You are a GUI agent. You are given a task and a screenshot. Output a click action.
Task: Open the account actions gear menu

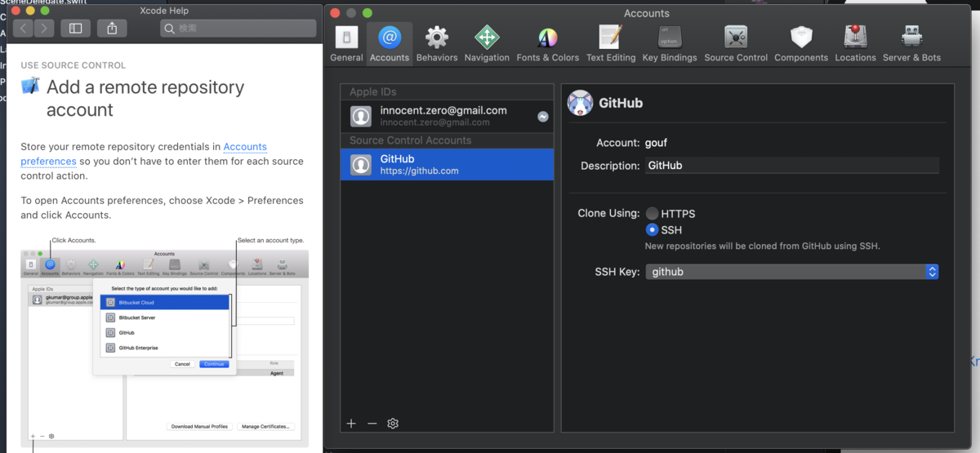click(393, 424)
